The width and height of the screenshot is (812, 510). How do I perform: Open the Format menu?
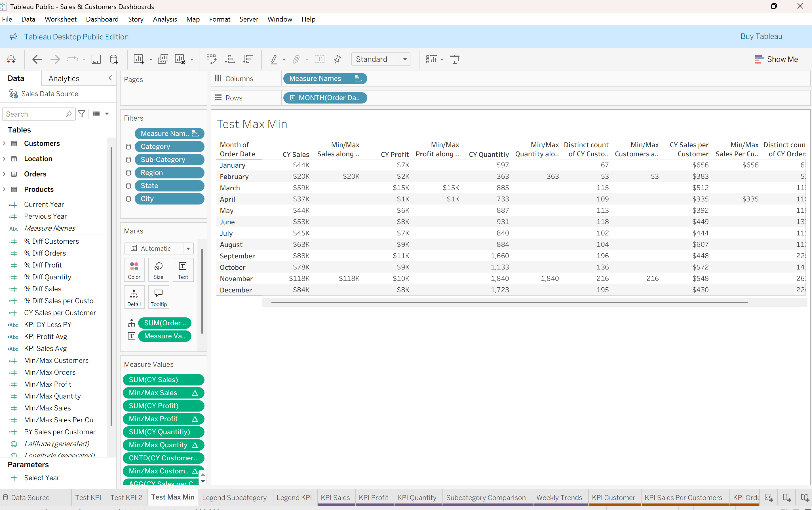[220, 19]
